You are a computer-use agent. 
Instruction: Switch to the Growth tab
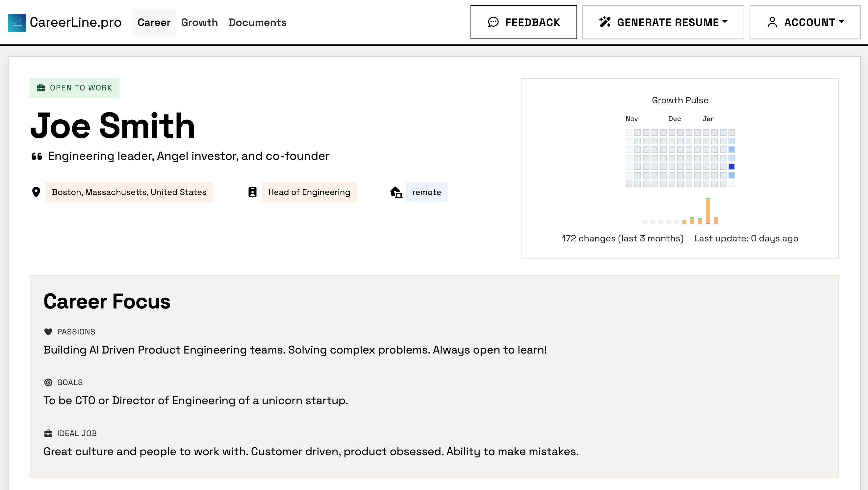pos(199,22)
